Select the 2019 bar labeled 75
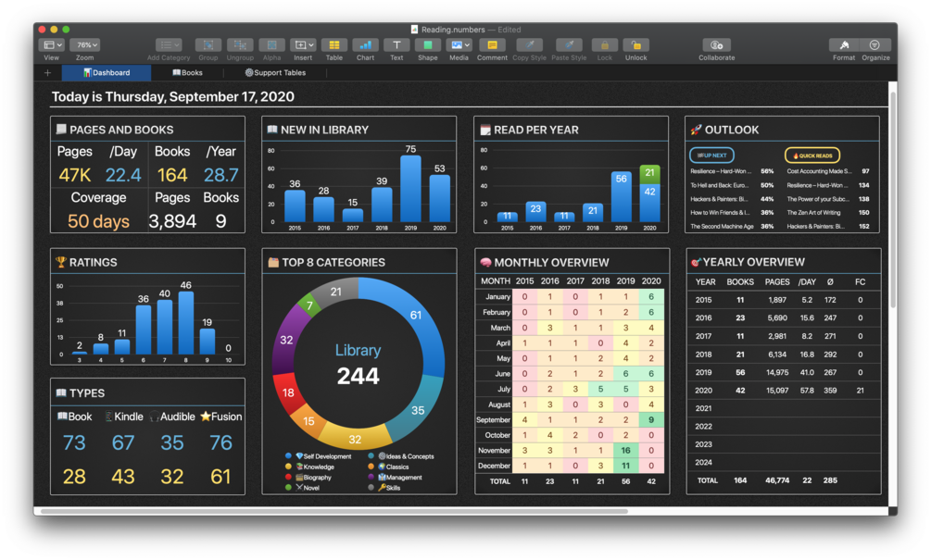The width and height of the screenshot is (931, 560). click(x=411, y=189)
